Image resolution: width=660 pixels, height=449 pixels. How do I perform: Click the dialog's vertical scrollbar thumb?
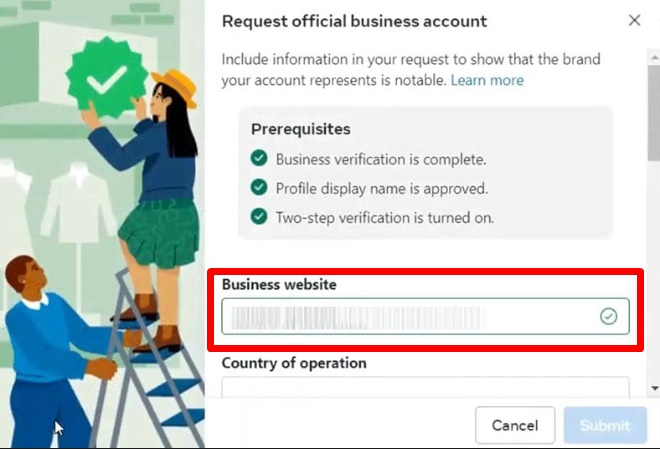pyautogui.click(x=655, y=113)
